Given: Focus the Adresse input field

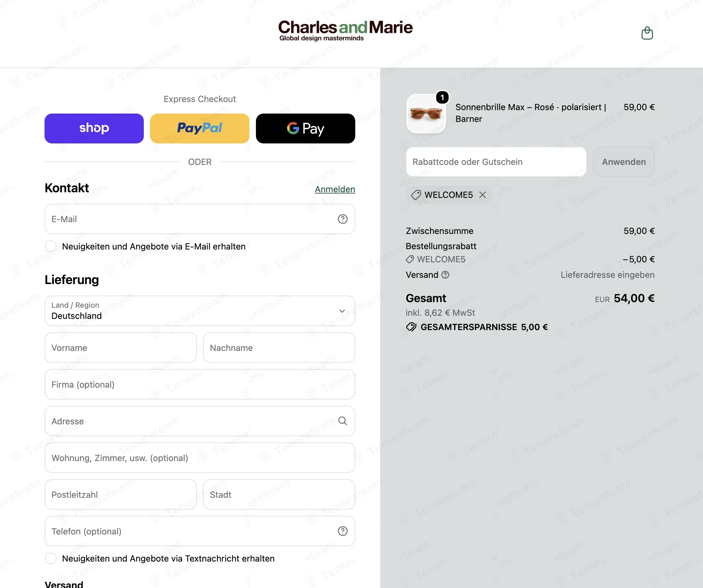Looking at the screenshot, I should (200, 421).
